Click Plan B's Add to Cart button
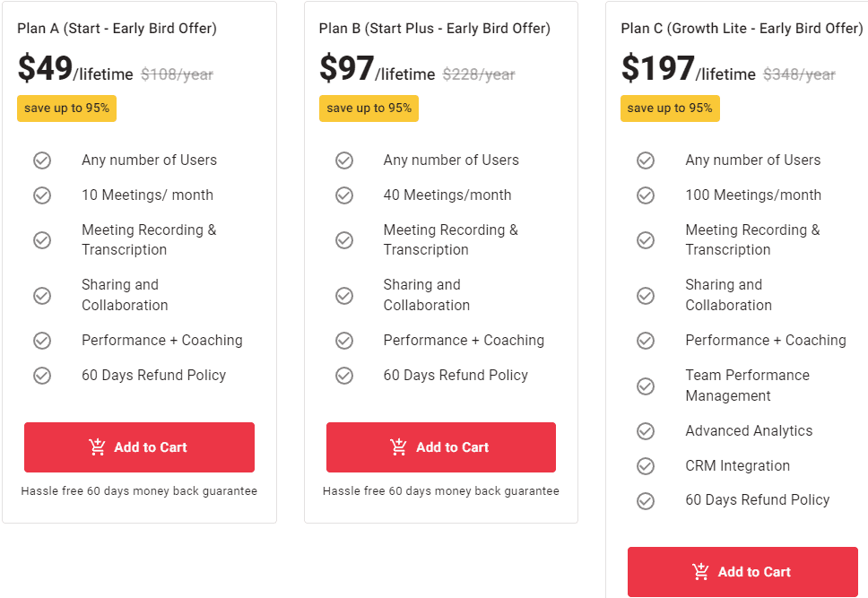 coord(440,446)
